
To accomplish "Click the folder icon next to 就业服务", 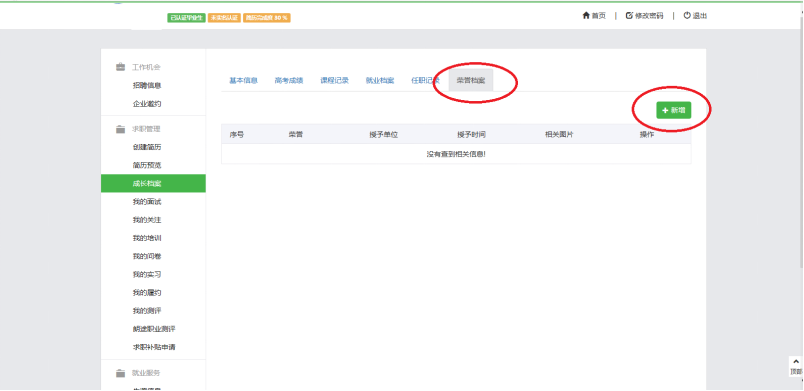I will [120, 373].
